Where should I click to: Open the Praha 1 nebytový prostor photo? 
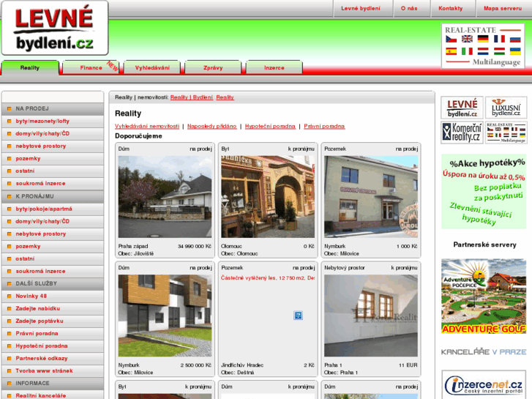pyautogui.click(x=371, y=316)
